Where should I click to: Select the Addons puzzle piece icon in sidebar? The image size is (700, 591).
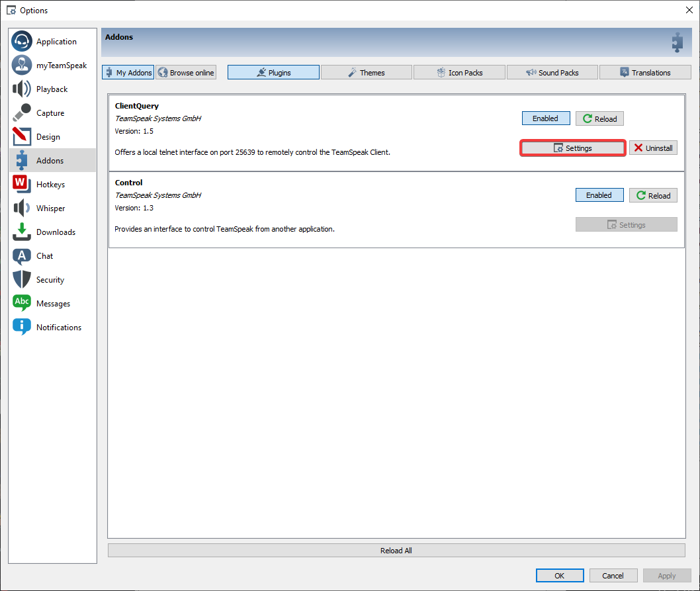point(21,160)
